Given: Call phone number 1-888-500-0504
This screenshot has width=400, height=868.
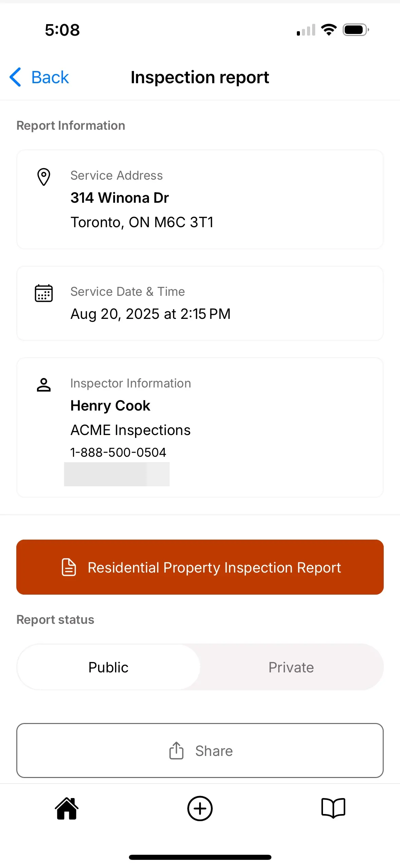Looking at the screenshot, I should coord(118,452).
